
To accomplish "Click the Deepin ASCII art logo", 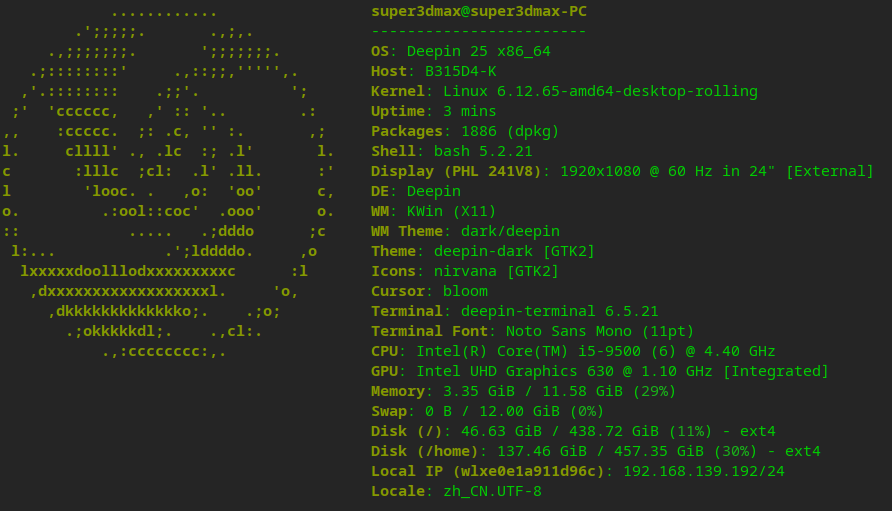I will [168, 182].
